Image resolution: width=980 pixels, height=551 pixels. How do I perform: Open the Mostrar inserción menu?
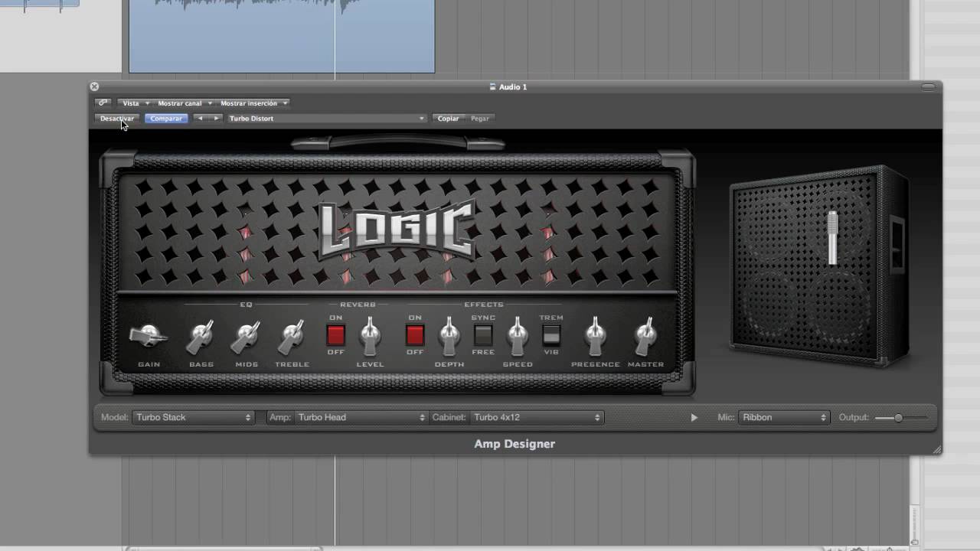[x=253, y=103]
